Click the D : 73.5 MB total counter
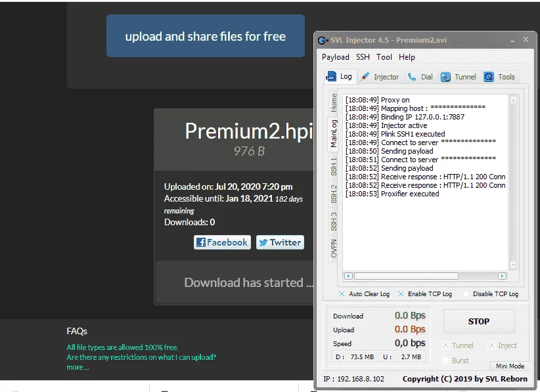This screenshot has height=392, width=540. pyautogui.click(x=355, y=357)
